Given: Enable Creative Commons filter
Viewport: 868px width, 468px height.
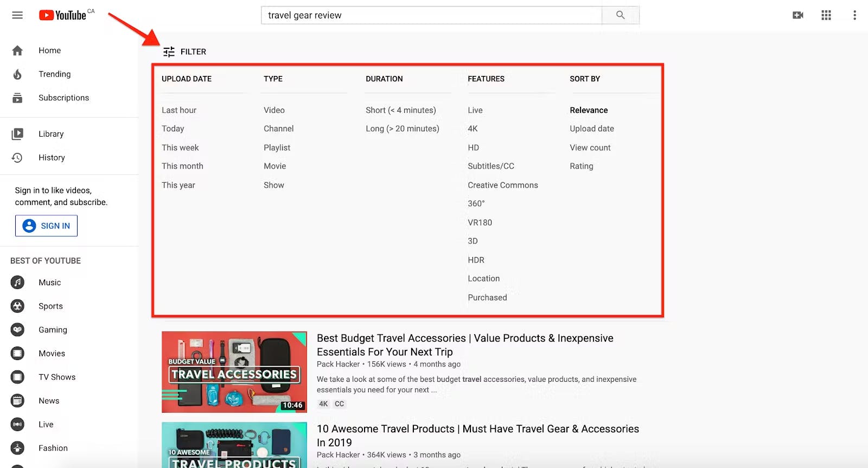Looking at the screenshot, I should pos(503,185).
